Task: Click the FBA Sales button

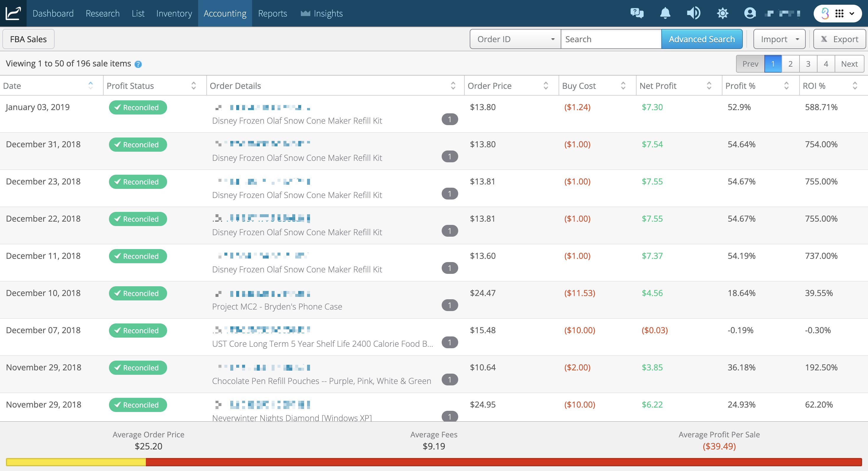Action: pyautogui.click(x=29, y=39)
